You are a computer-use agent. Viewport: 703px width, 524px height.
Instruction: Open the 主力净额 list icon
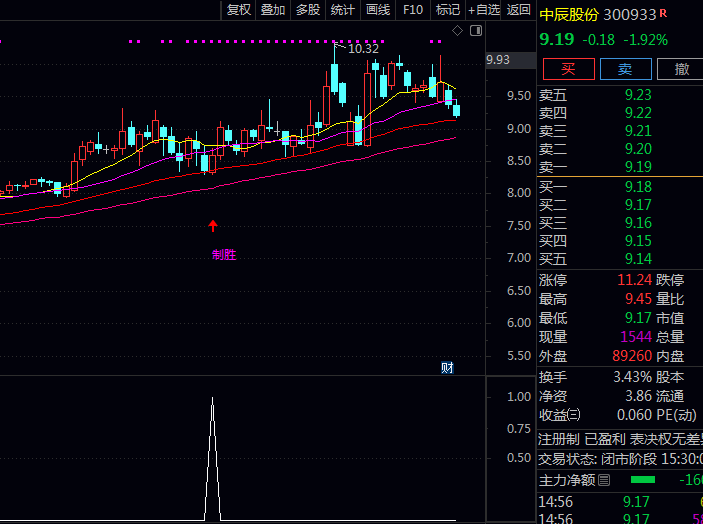[x=604, y=481]
